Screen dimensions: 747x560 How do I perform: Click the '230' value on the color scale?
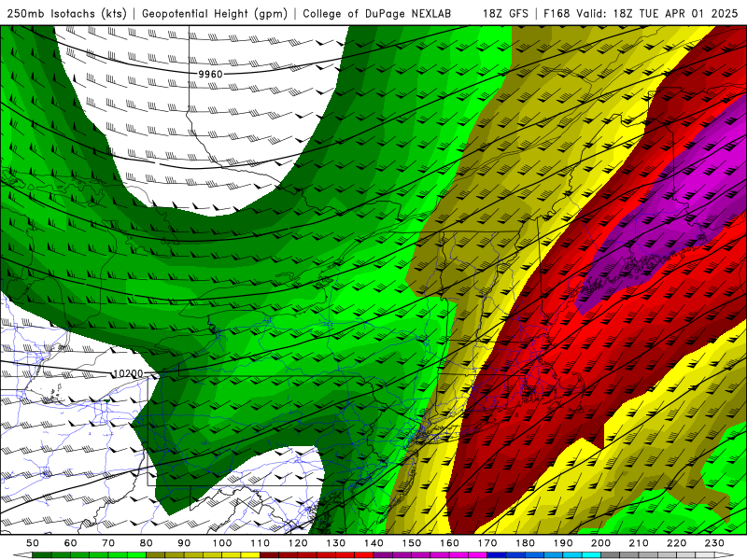(714, 543)
